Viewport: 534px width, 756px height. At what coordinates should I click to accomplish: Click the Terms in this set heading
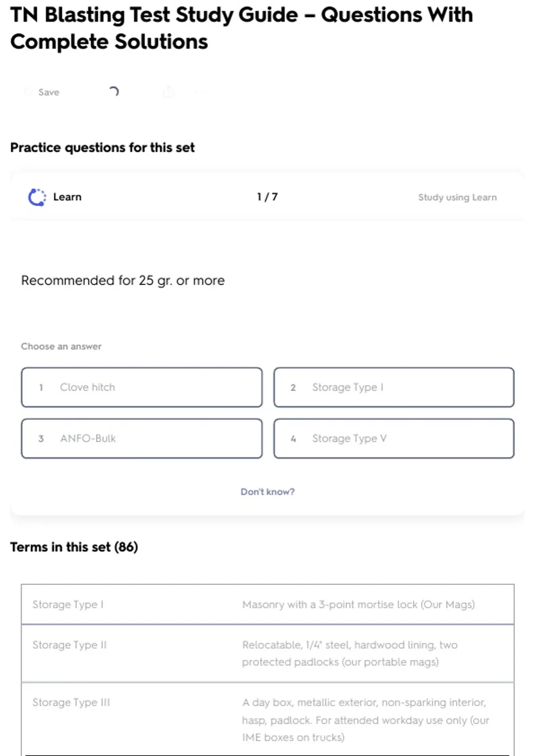tap(74, 547)
